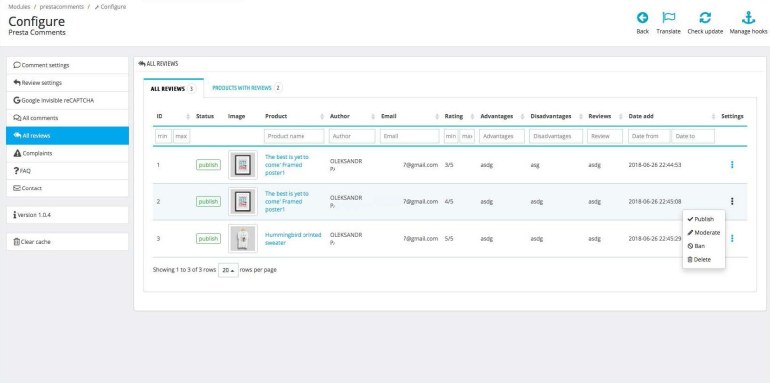Click Rating min filter field
The height and width of the screenshot is (383, 770).
[451, 136]
